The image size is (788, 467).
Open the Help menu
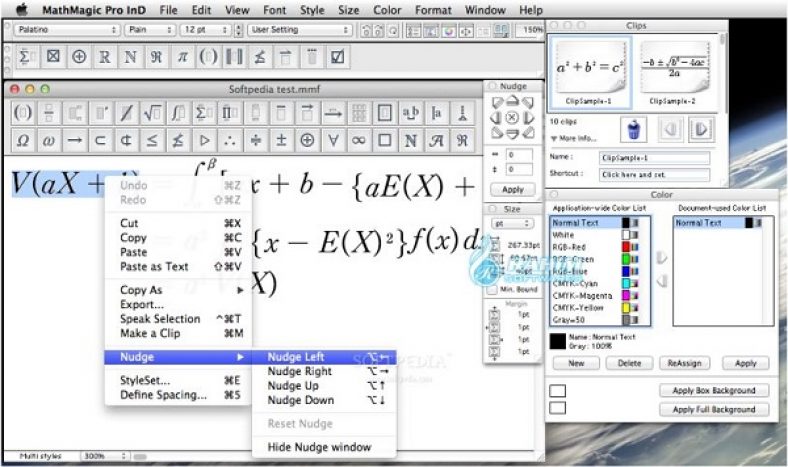coord(531,10)
